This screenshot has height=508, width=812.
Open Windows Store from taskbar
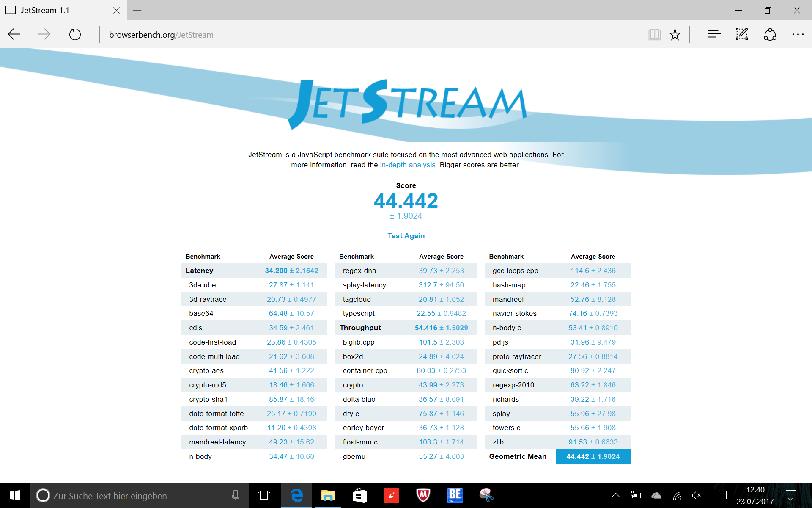(359, 495)
